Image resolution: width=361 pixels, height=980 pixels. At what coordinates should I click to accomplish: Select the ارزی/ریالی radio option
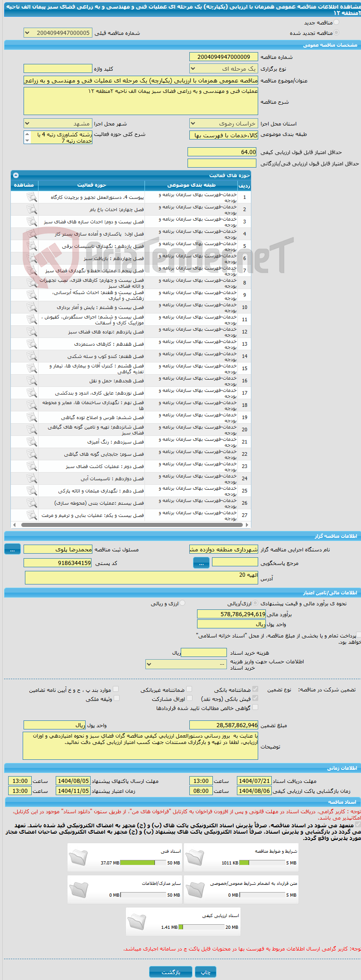[256, 603]
